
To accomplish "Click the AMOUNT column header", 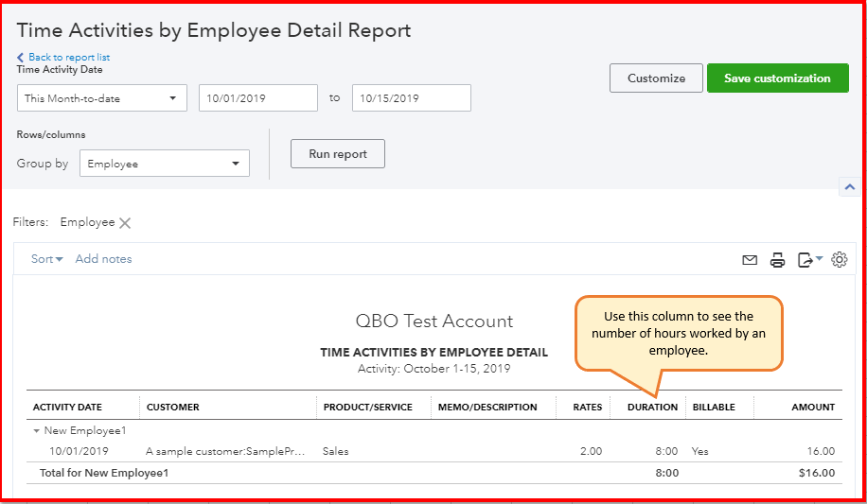I will click(x=813, y=407).
